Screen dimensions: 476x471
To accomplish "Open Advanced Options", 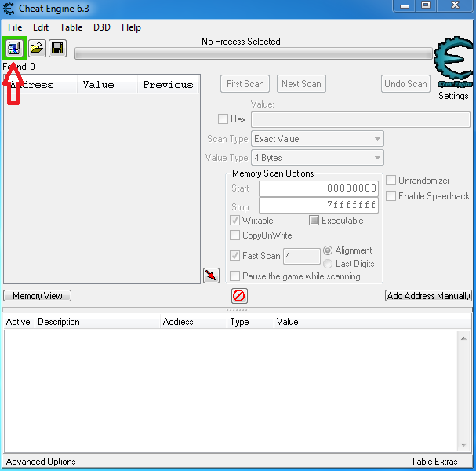I will click(41, 462).
